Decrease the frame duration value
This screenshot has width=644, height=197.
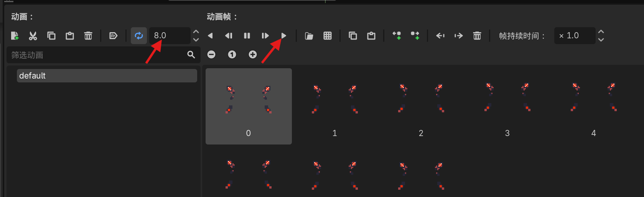click(601, 39)
